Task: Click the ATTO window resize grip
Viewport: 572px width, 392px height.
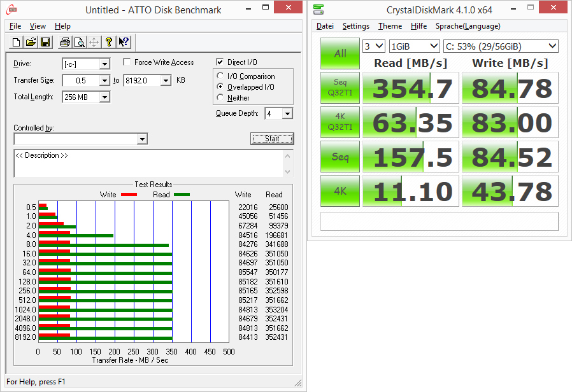Action: point(298,382)
